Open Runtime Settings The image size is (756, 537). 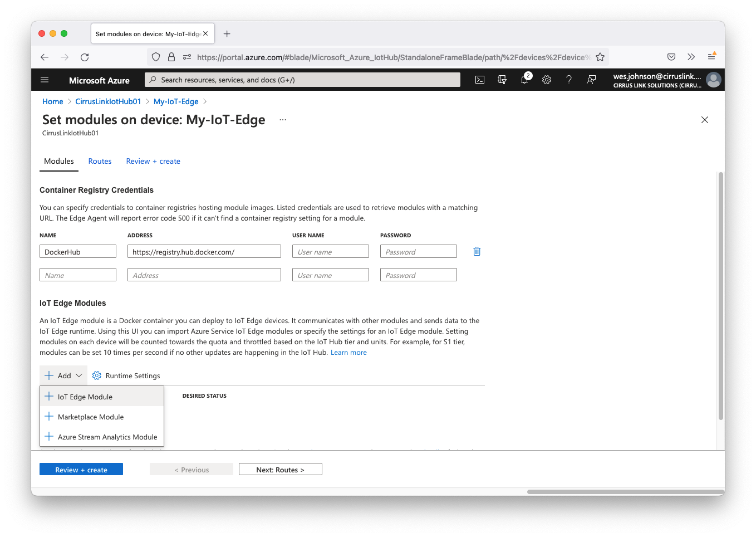tap(126, 376)
